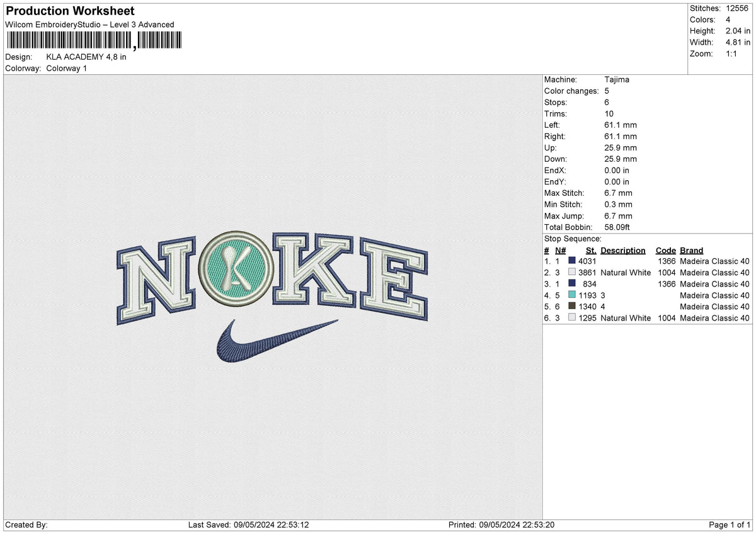This screenshot has width=756, height=534.
Task: Click the 'Code' column header
Action: coord(666,250)
